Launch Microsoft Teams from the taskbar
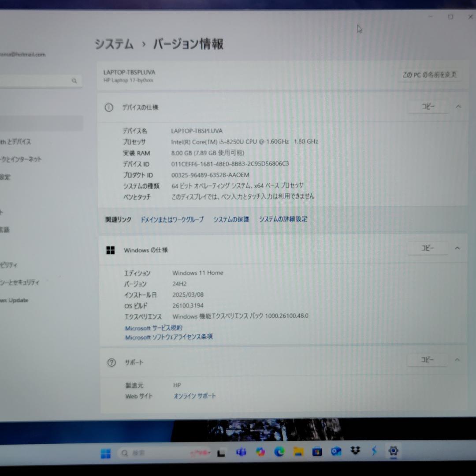476x476 pixels. (241, 451)
